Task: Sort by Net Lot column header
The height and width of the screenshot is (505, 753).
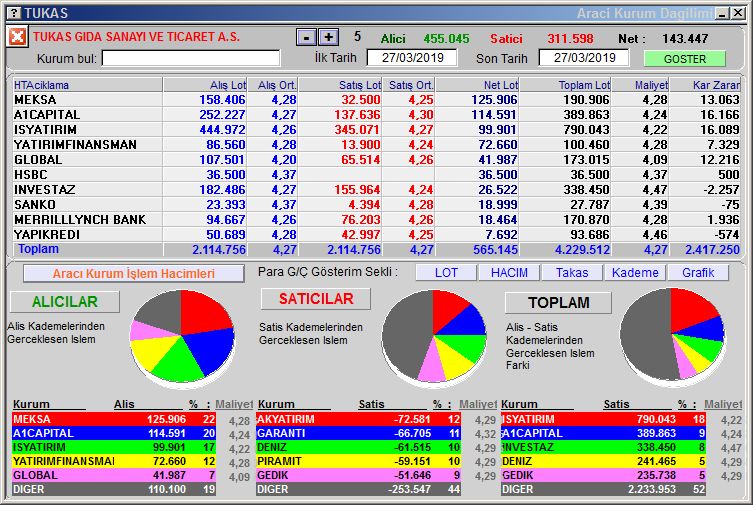Action: (477, 85)
